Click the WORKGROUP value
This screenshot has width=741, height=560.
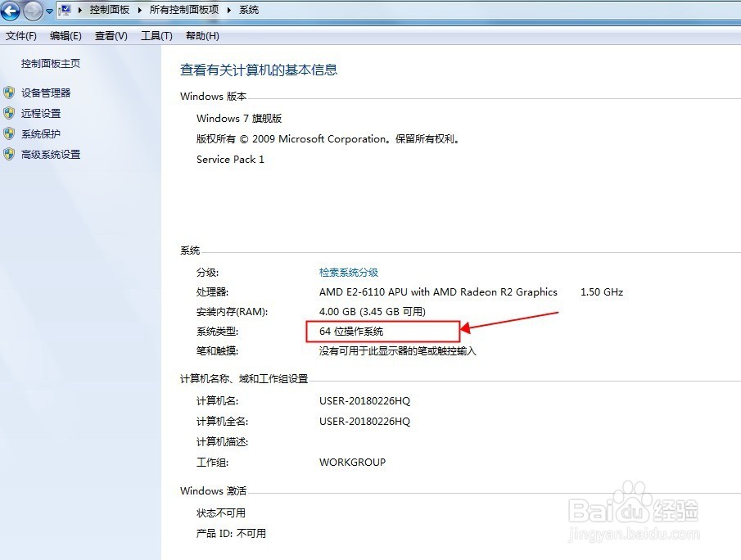click(353, 463)
